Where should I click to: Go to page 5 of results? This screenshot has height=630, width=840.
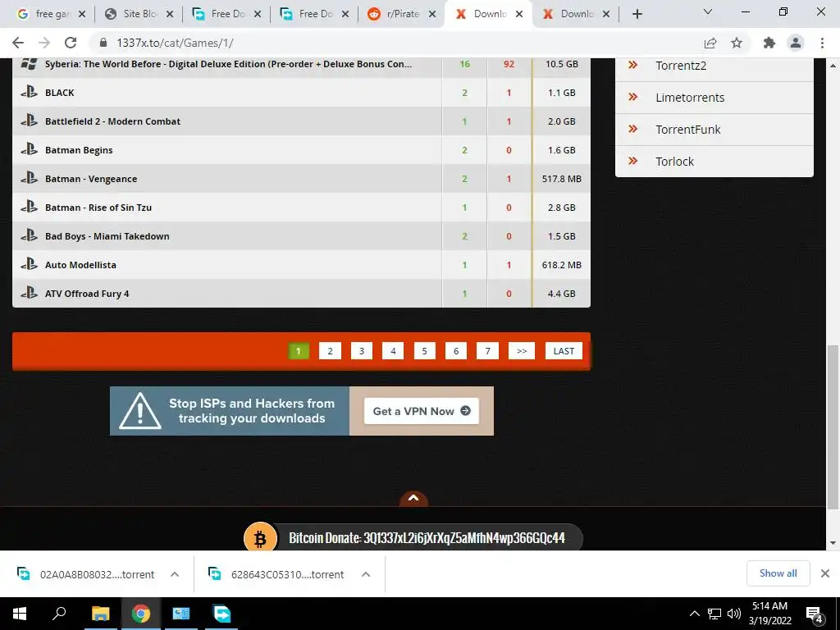(424, 351)
